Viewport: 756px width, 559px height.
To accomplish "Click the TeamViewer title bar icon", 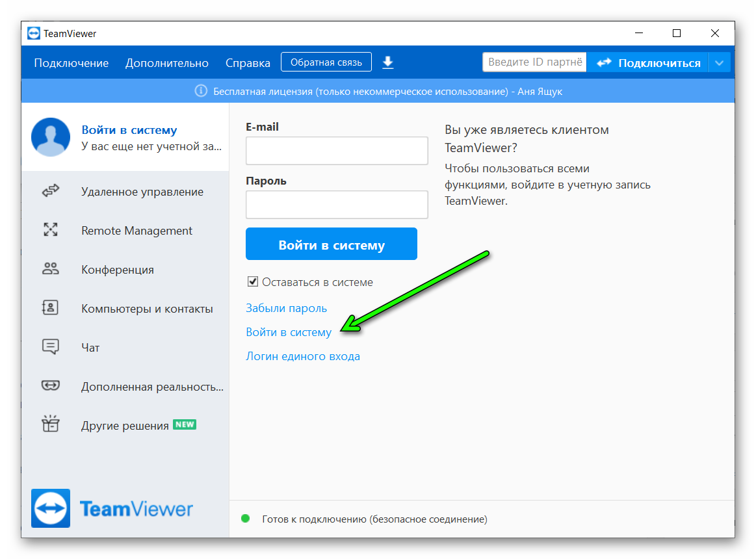I will pyautogui.click(x=34, y=33).
